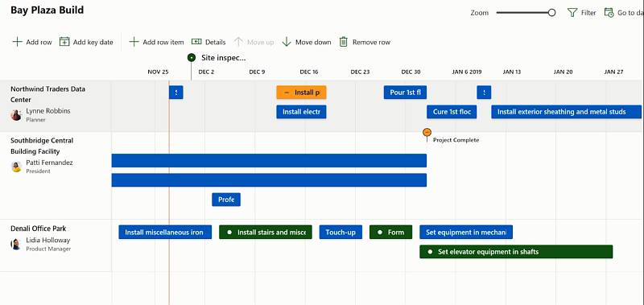Select the Northwind Traders Data Center row title
644x305 pixels.
(47, 94)
